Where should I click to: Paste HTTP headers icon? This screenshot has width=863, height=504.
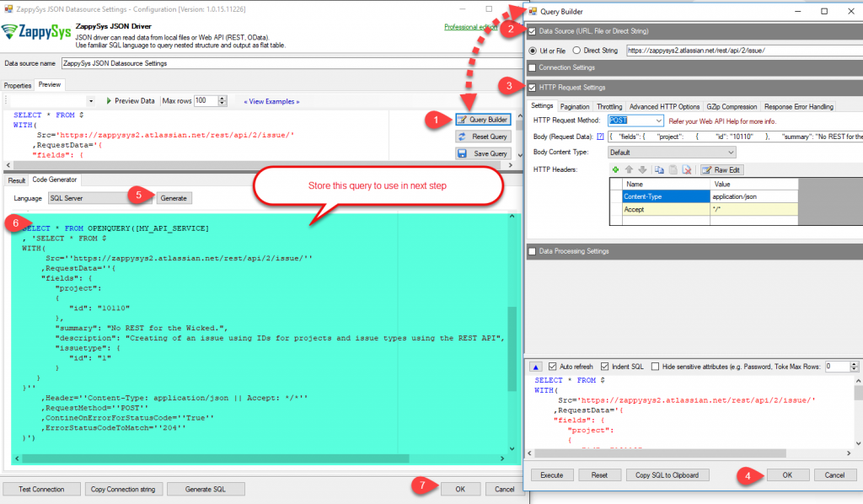tap(673, 170)
